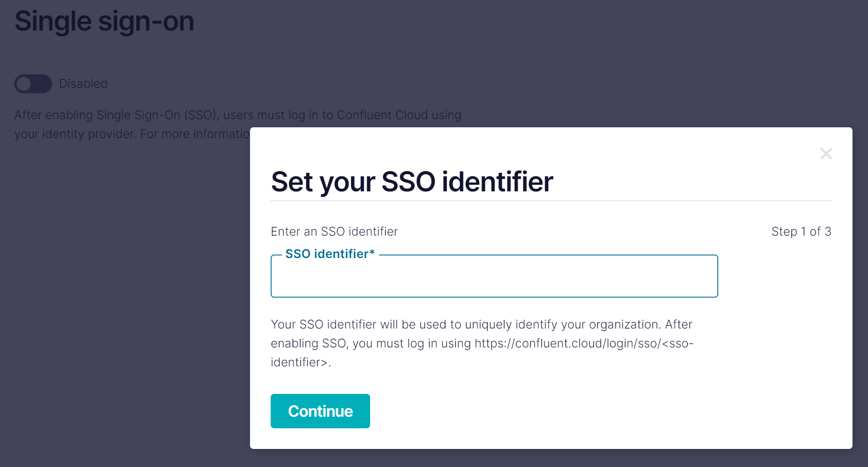Click the "Step 1 of 3" indicator
The width and height of the screenshot is (868, 467).
coord(801,232)
